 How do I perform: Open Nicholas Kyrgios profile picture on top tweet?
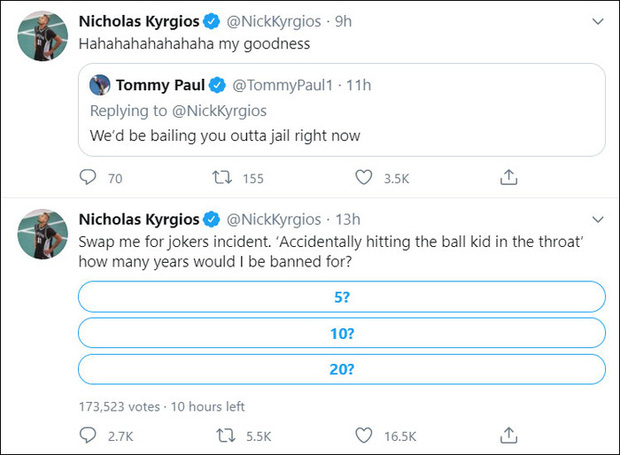pos(43,36)
